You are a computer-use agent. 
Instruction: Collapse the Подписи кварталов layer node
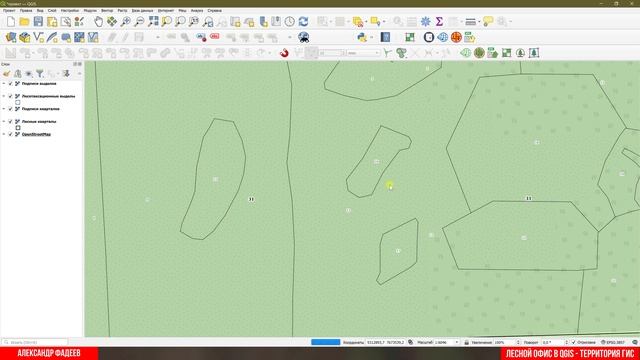tap(4, 109)
